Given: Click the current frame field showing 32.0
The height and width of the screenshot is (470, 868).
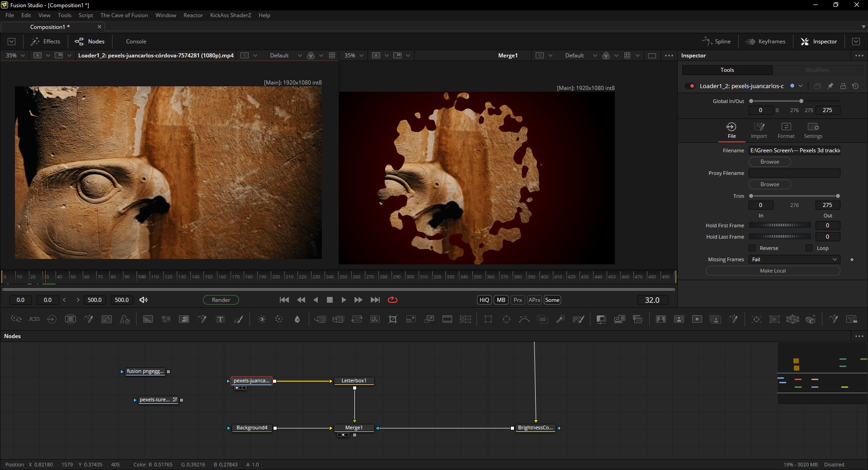Looking at the screenshot, I should [x=652, y=300].
